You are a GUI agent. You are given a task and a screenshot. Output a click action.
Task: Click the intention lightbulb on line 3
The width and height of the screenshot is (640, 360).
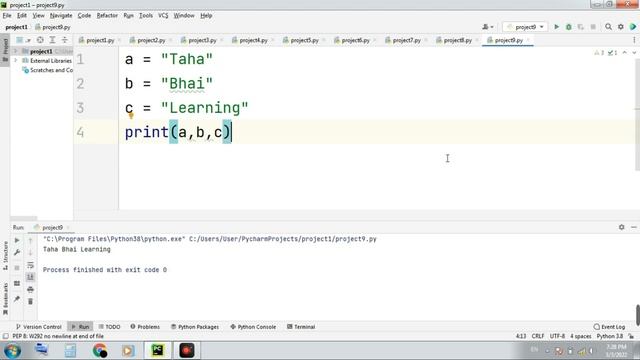click(x=131, y=116)
